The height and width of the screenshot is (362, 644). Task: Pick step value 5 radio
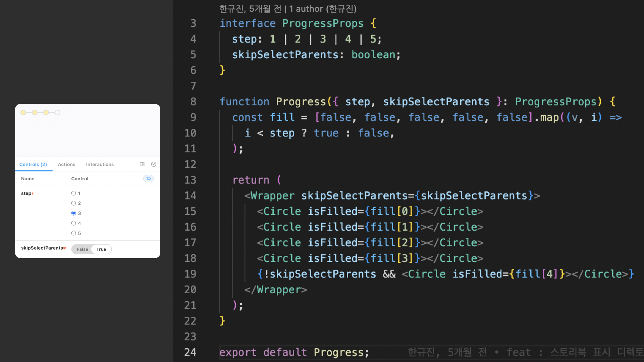click(73, 233)
